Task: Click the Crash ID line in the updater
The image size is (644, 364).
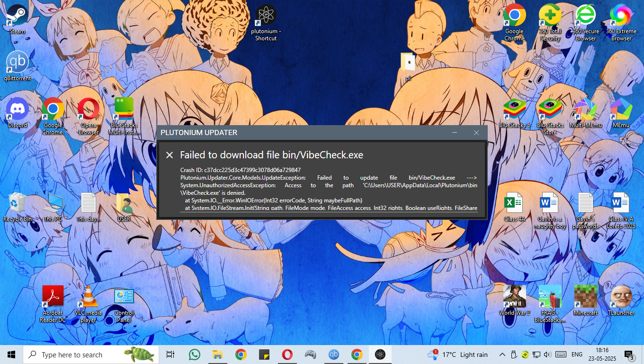Action: point(241,170)
